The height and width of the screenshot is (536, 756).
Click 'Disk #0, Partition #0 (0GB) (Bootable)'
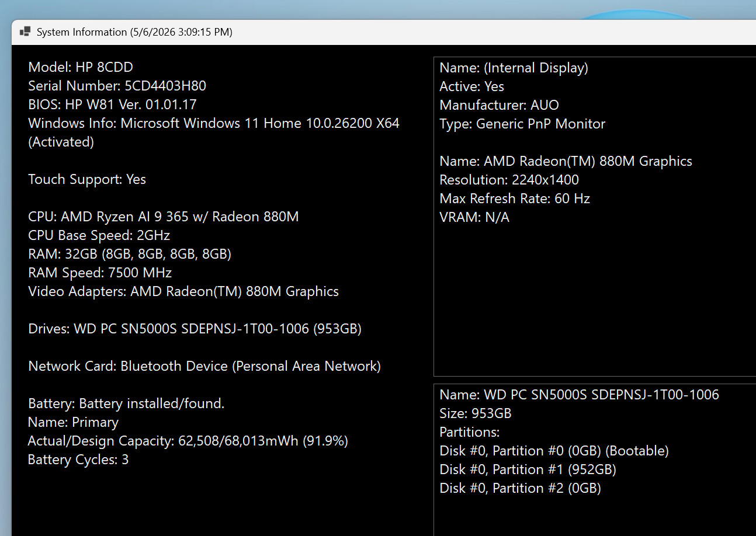[x=554, y=451]
